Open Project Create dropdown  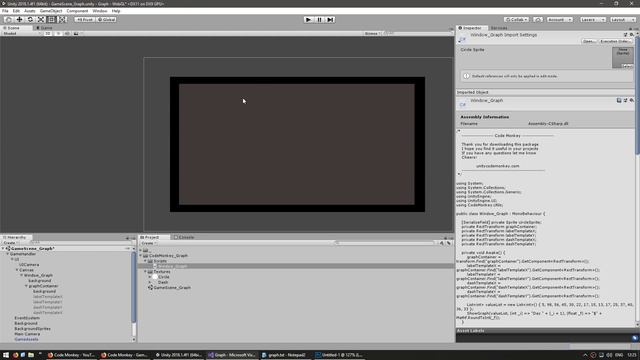click(x=149, y=243)
